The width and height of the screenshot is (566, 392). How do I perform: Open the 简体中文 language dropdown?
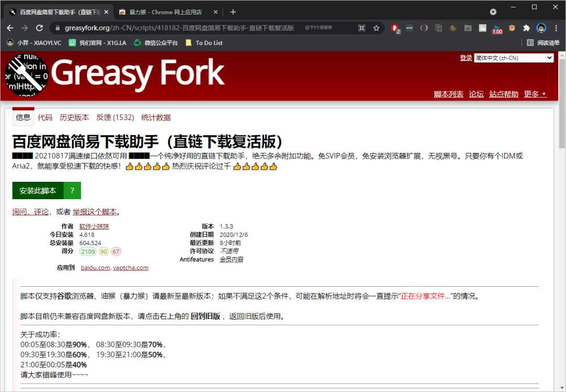pos(514,58)
